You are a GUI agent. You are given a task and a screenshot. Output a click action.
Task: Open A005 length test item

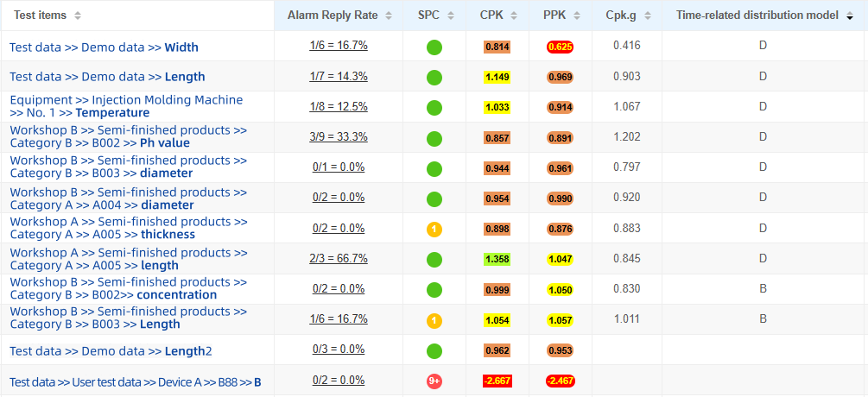[129, 259]
